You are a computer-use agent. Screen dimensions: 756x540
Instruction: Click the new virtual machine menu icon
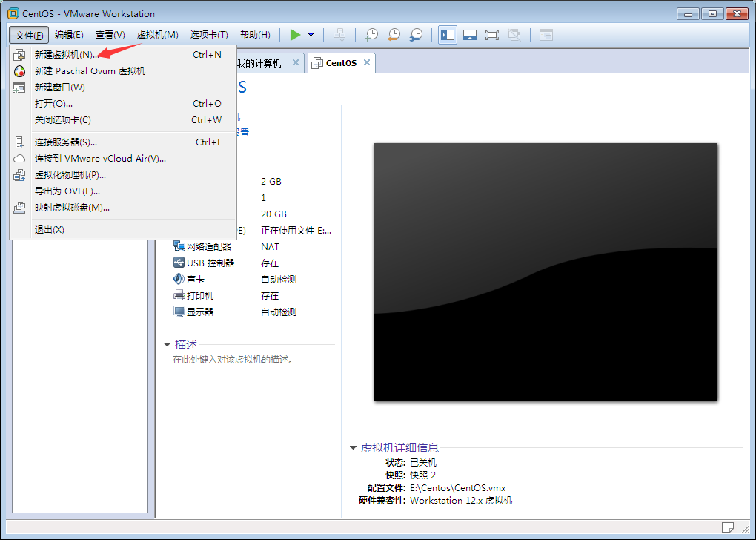[x=19, y=55]
